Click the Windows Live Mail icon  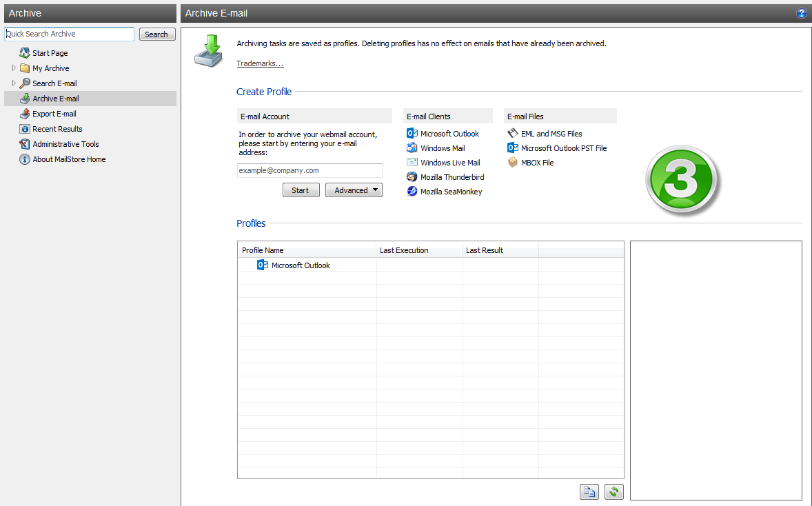pos(412,162)
